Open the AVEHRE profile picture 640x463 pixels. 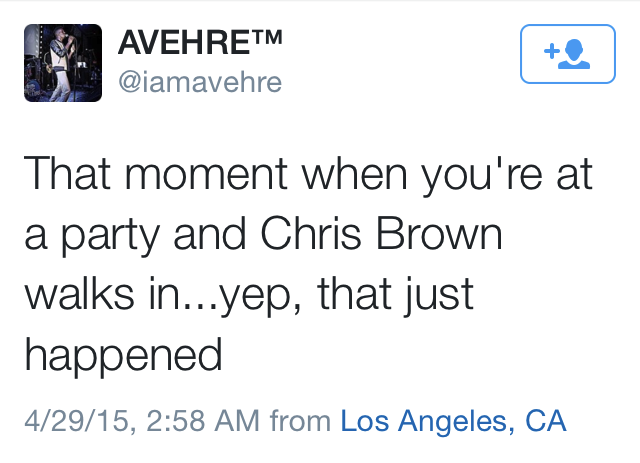coord(63,63)
